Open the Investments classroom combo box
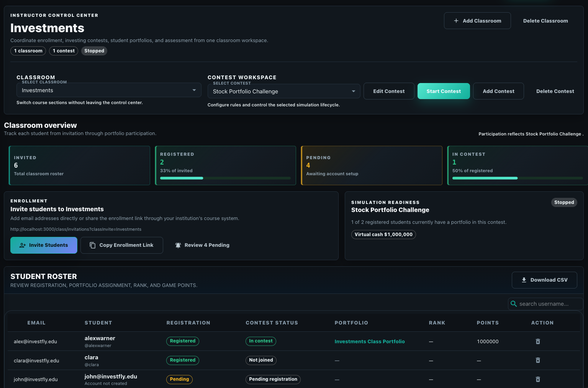Image resolution: width=588 pixels, height=388 pixels. [109, 90]
